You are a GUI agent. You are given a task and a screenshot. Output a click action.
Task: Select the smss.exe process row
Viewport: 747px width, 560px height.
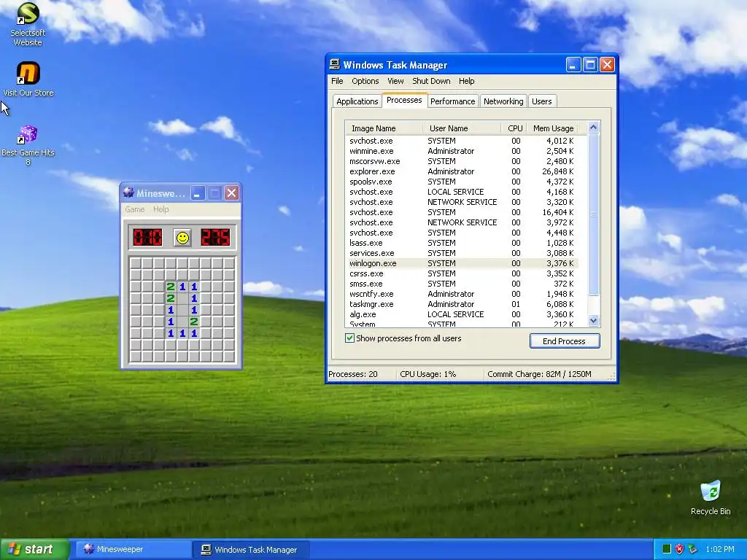[x=462, y=284]
